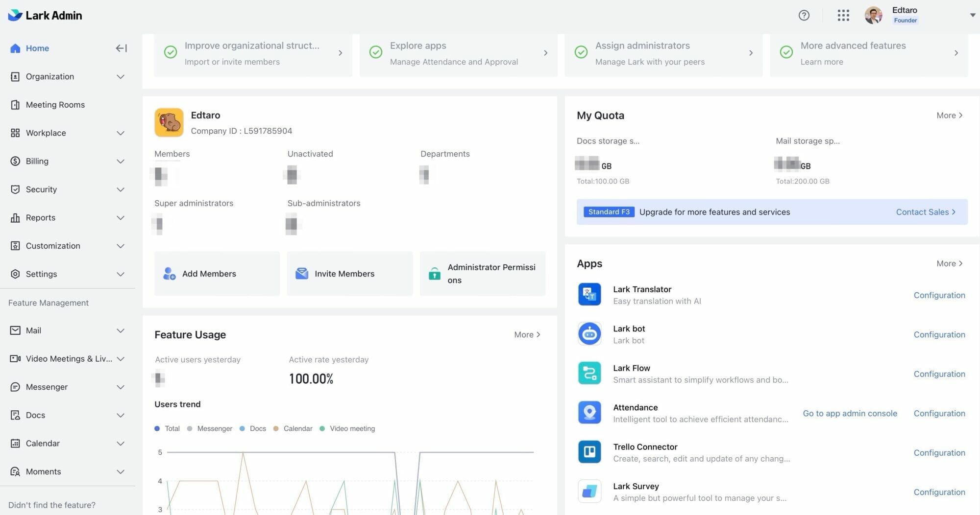980x515 pixels.
Task: Click the Edtaro user avatar
Action: pos(873,15)
